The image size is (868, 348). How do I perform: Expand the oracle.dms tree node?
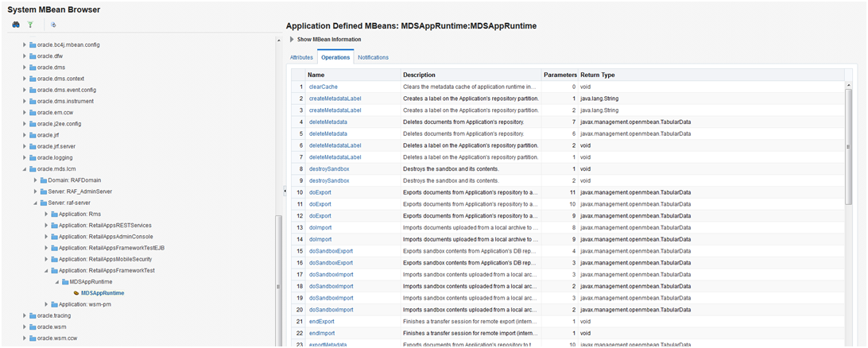(25, 67)
